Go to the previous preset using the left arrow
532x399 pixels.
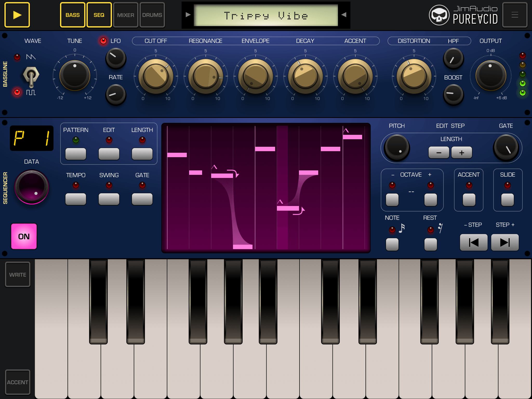pyautogui.click(x=188, y=15)
